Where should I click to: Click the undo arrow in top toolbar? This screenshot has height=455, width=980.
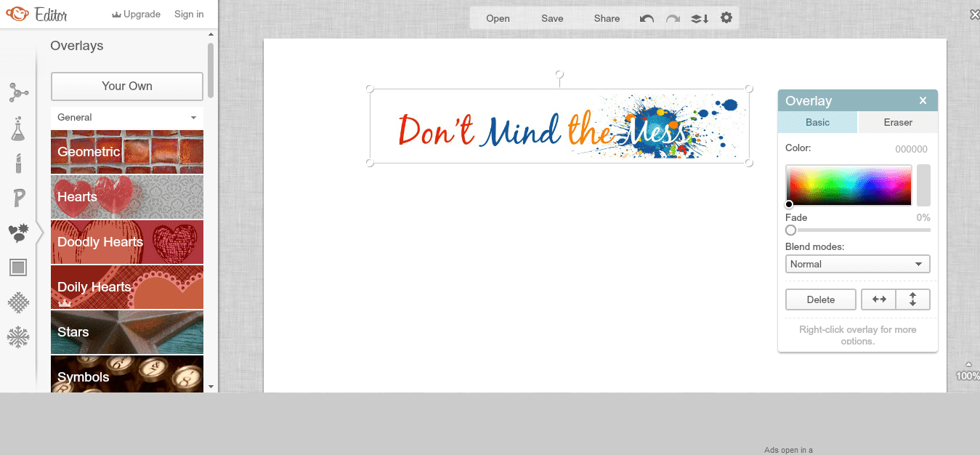[x=647, y=19]
